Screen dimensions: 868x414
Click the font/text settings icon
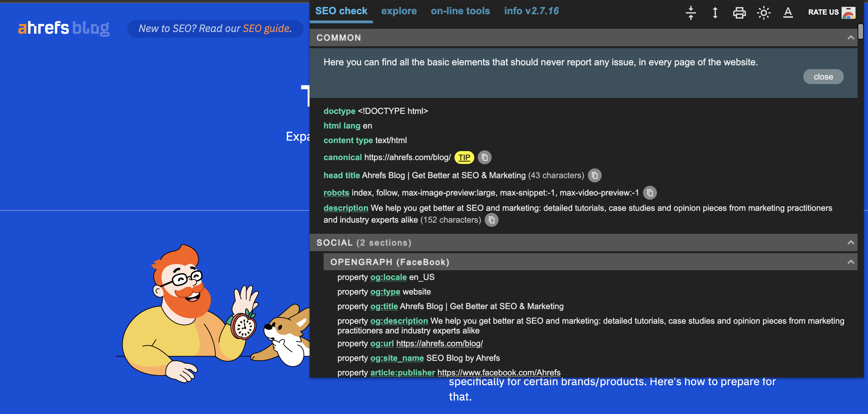pos(787,11)
